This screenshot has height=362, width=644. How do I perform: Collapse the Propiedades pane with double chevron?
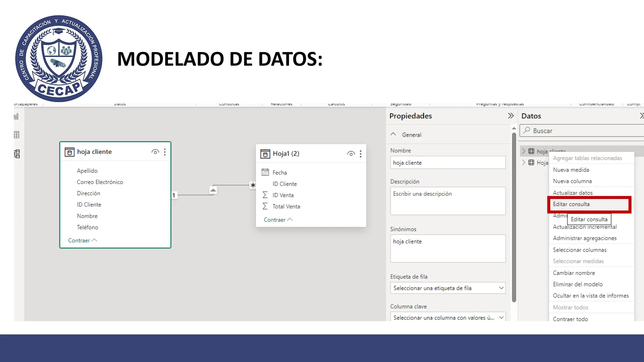(511, 116)
